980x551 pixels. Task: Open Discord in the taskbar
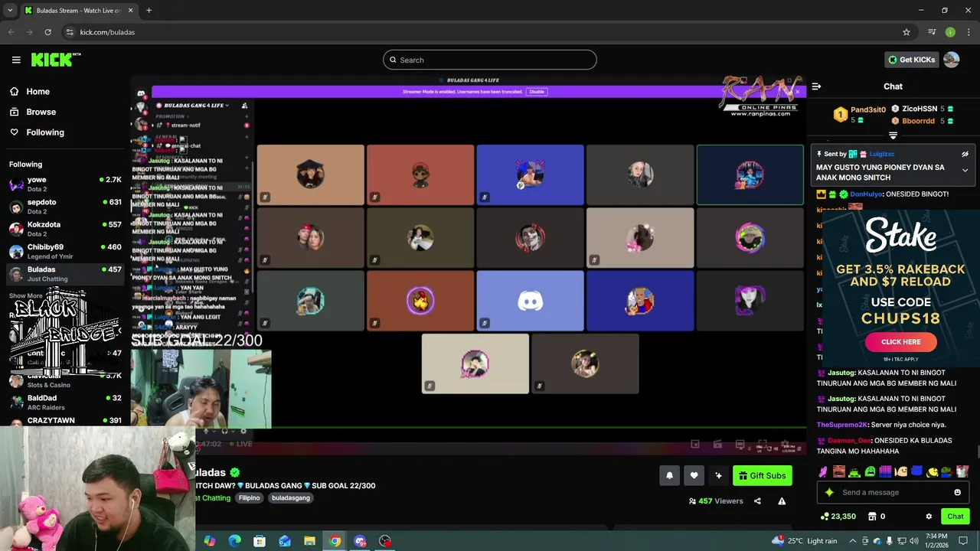(361, 541)
